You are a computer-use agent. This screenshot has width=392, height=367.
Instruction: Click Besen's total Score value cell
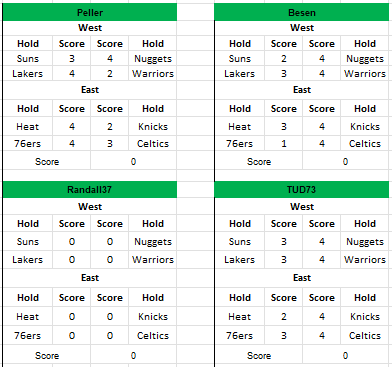(x=345, y=162)
